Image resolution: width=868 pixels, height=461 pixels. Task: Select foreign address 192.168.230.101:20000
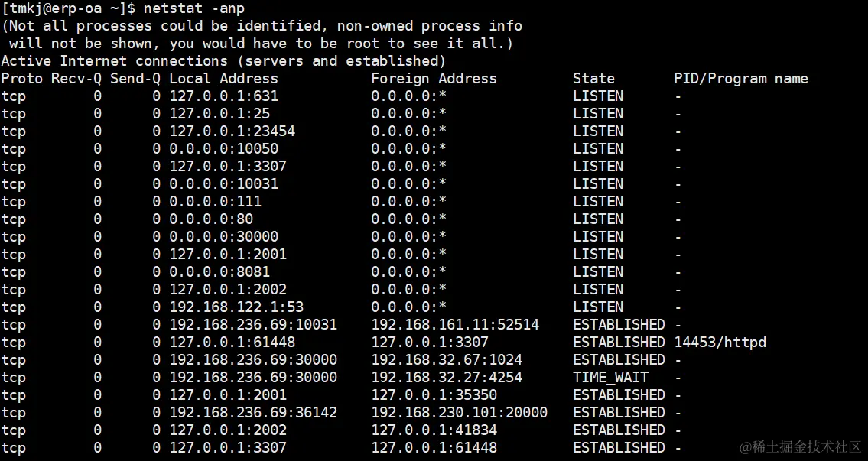click(x=459, y=412)
